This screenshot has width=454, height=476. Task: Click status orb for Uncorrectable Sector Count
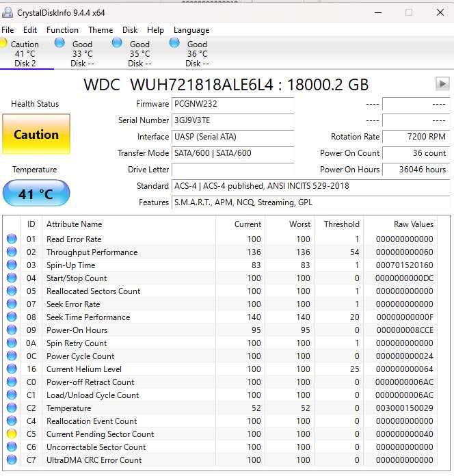pyautogui.click(x=12, y=447)
